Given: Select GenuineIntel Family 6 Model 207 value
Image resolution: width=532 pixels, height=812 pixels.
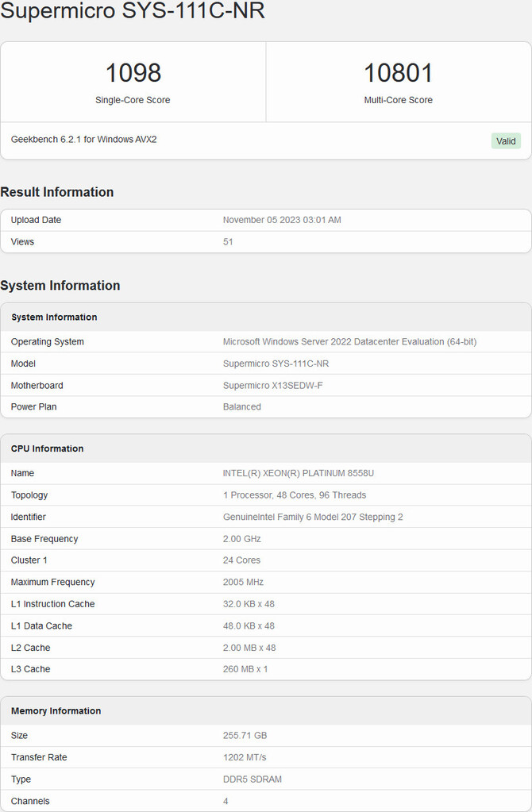Looking at the screenshot, I should [313, 517].
